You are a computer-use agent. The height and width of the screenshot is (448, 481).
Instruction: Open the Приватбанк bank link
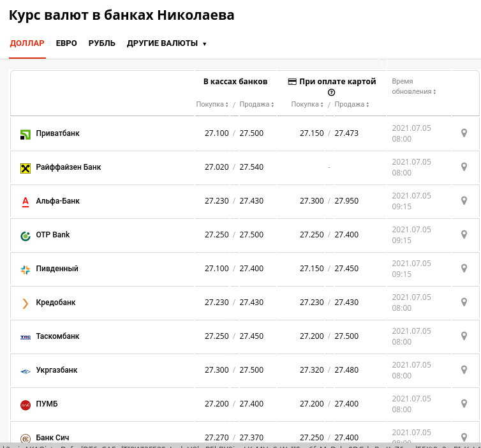coord(57,133)
